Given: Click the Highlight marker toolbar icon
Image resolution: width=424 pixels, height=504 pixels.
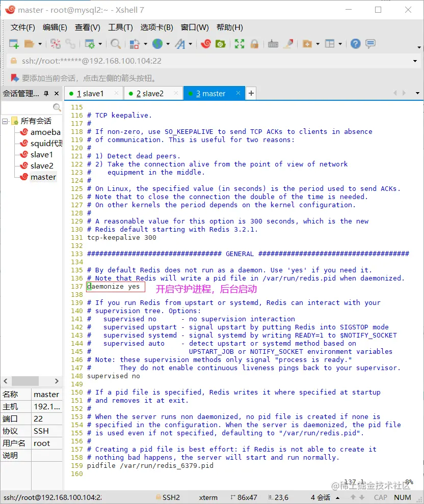Looking at the screenshot, I should click(288, 44).
